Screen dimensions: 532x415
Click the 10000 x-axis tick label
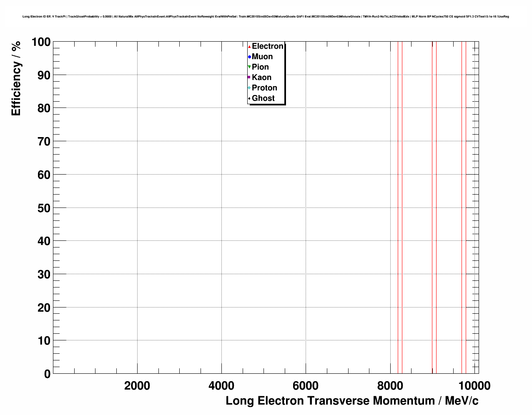pos(474,386)
